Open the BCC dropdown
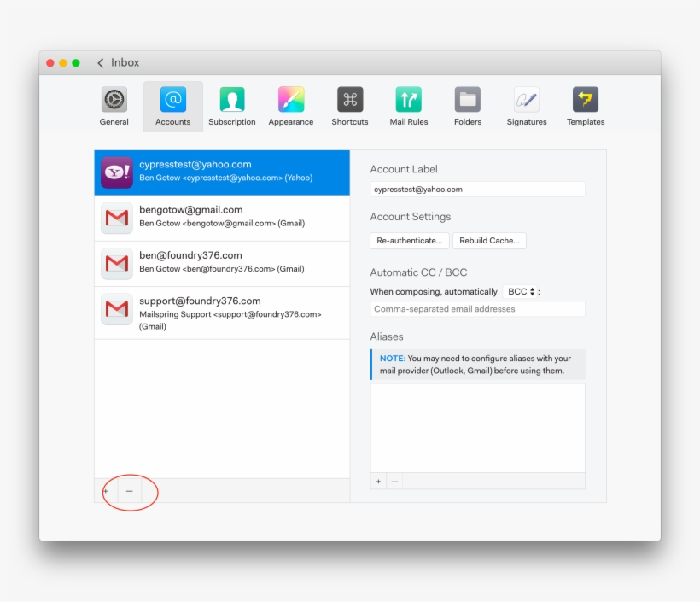The image size is (700, 602). point(520,292)
